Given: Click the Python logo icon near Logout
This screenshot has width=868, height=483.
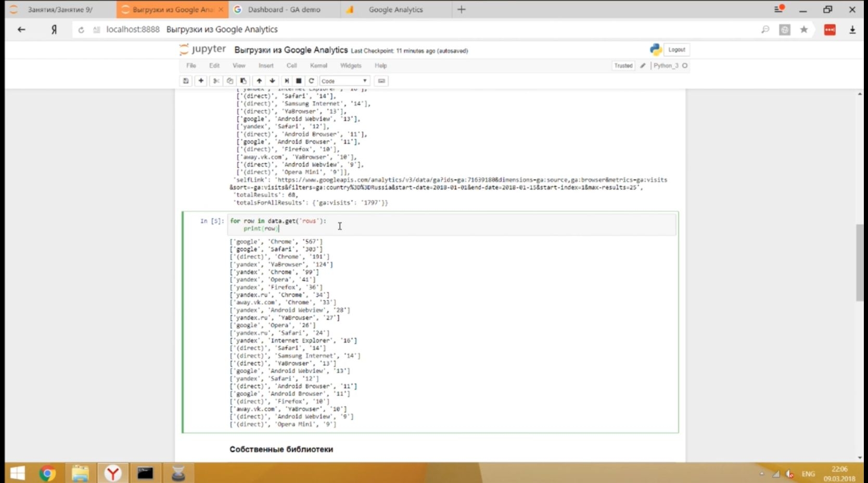Looking at the screenshot, I should tap(655, 49).
